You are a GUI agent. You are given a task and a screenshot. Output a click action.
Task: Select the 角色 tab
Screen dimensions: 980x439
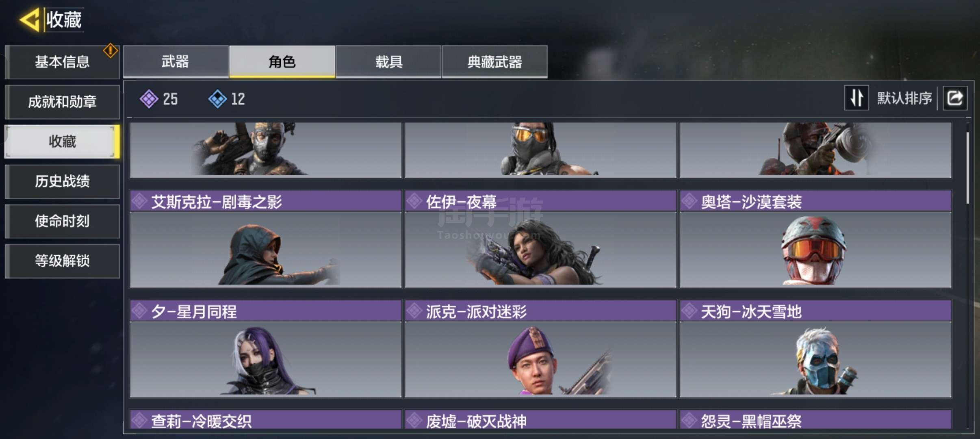[x=282, y=61]
